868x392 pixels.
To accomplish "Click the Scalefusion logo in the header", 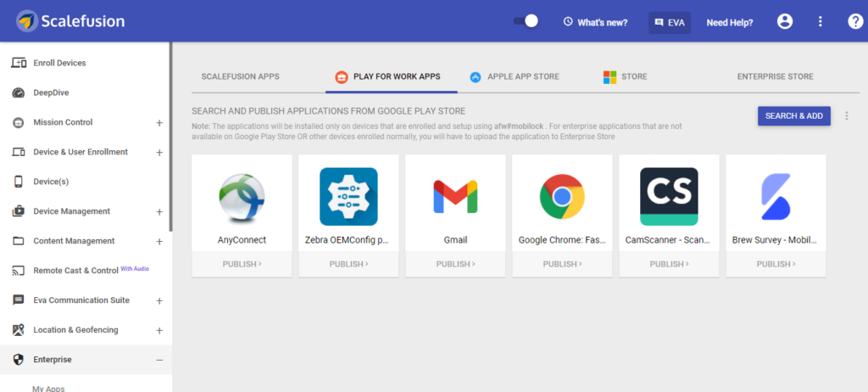I will coord(70,21).
